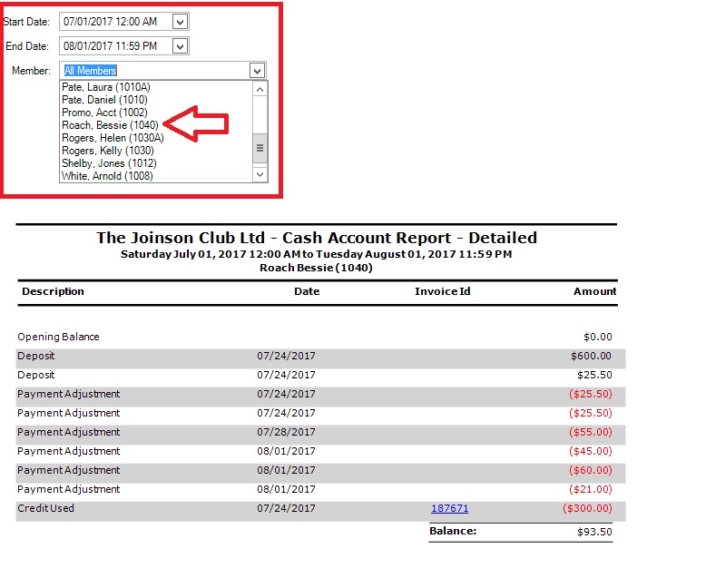This screenshot has height=588, width=706.
Task: Select Pate, Laura (1010A) from list
Action: [x=104, y=87]
